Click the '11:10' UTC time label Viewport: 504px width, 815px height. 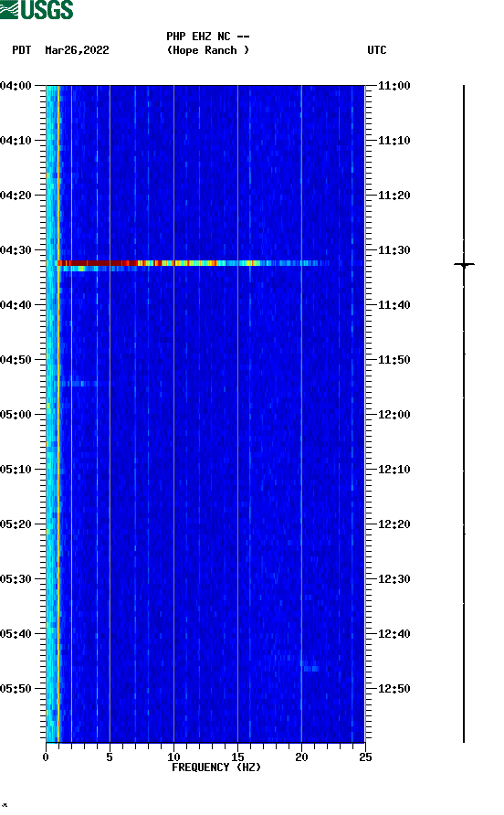394,141
